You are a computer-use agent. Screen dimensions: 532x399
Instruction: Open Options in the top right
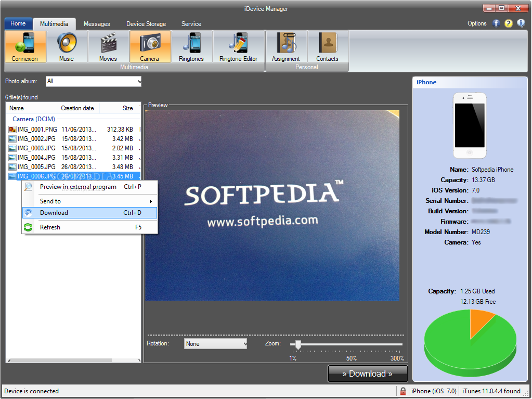click(x=477, y=23)
